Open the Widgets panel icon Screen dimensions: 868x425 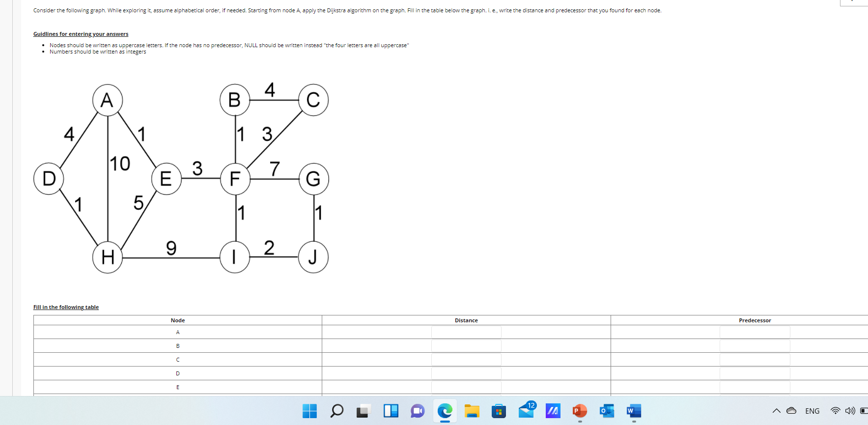coord(391,411)
